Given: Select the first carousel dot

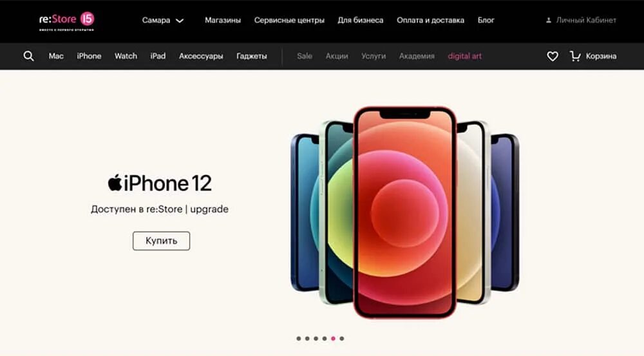Looking at the screenshot, I should (x=299, y=339).
